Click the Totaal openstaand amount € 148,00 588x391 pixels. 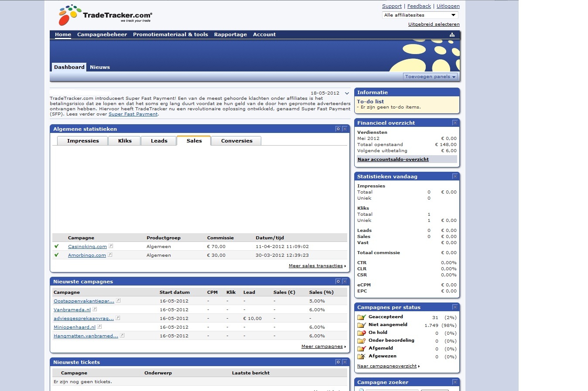click(446, 145)
